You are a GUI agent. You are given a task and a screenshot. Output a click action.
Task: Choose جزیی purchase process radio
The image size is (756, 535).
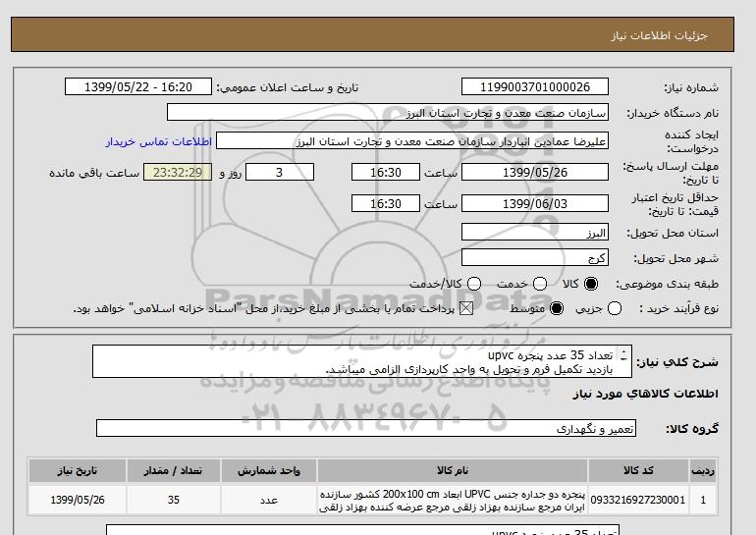(615, 308)
